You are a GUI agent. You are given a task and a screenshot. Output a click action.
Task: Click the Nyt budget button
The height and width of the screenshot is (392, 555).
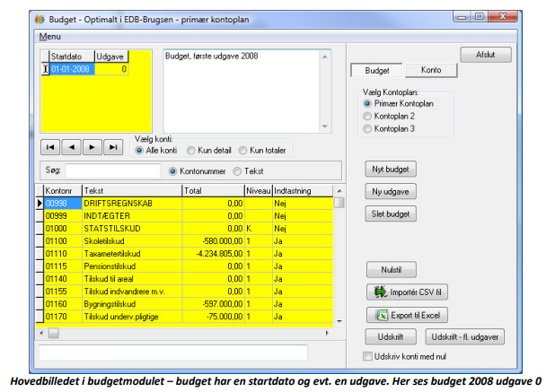point(391,170)
